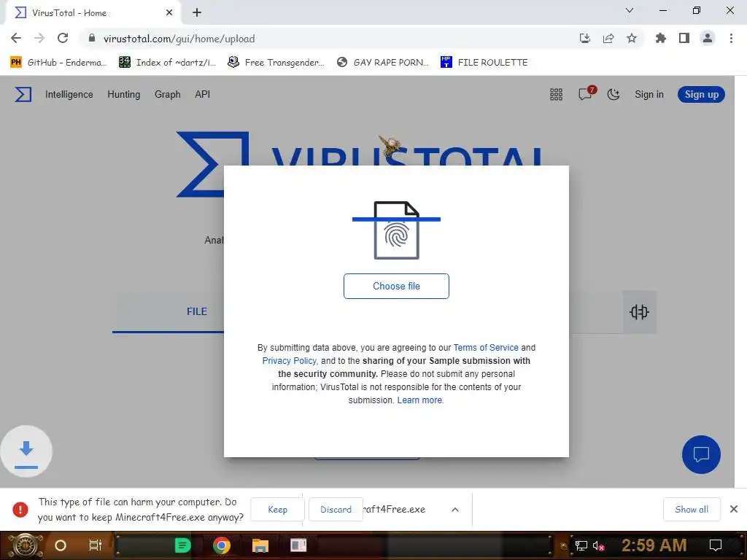Click the share page icon in address bar
Screen dimensions: 747x560
(x=608, y=38)
